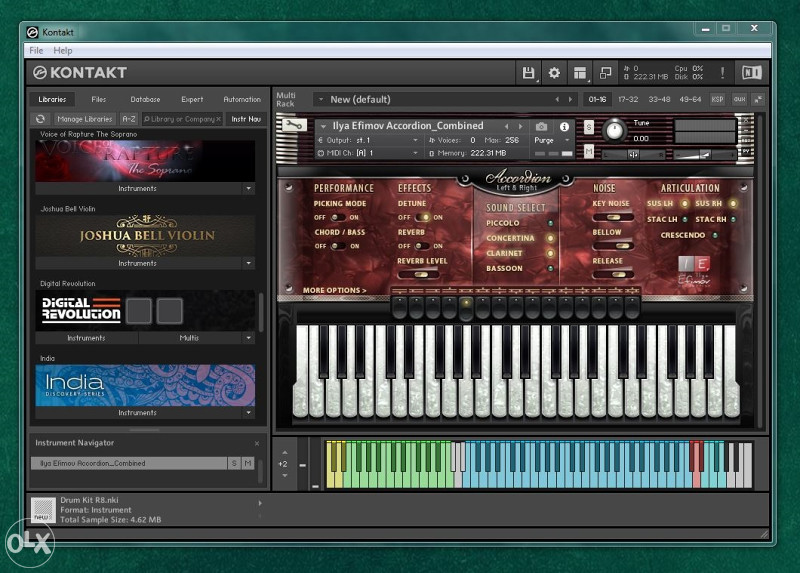Viewport: 800px width, 573px height.
Task: Toggle SUS LH articulation
Action: [x=685, y=204]
